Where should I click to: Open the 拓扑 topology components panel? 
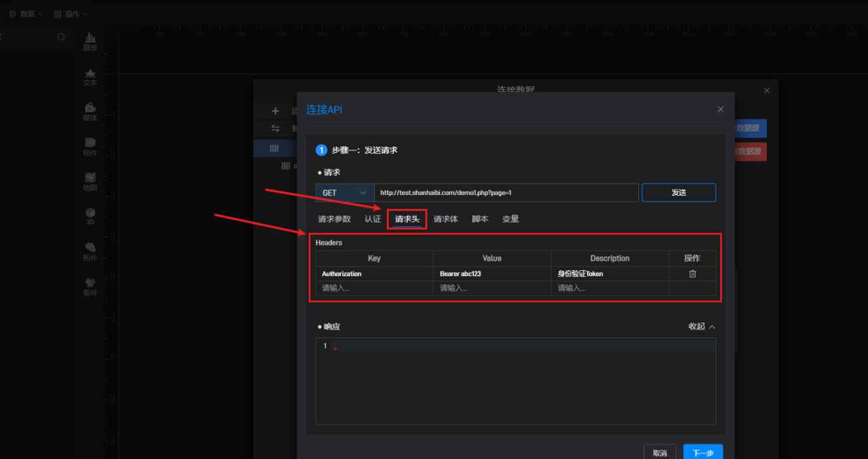90,251
